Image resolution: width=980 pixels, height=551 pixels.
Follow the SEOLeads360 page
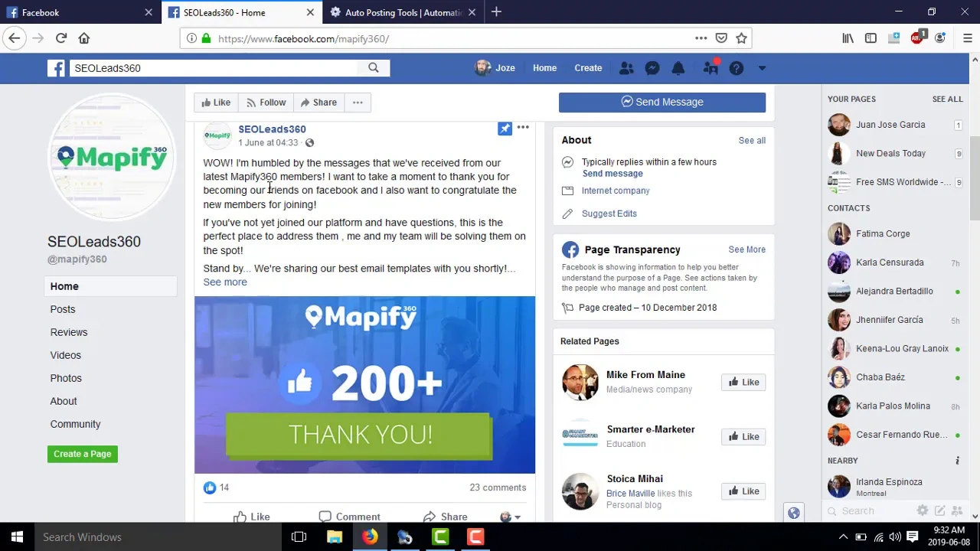tap(265, 103)
